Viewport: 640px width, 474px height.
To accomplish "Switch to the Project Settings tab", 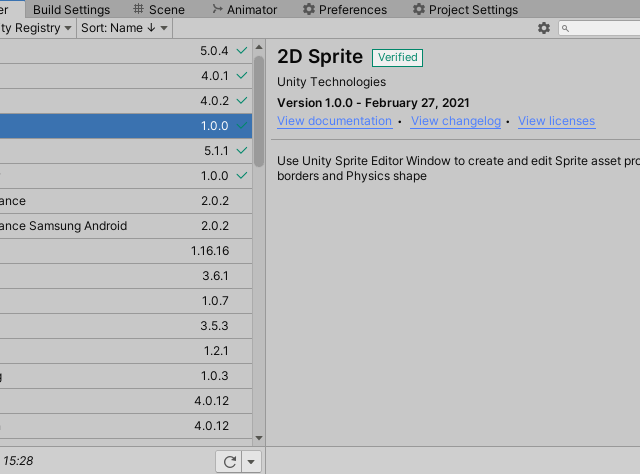I will point(466,9).
